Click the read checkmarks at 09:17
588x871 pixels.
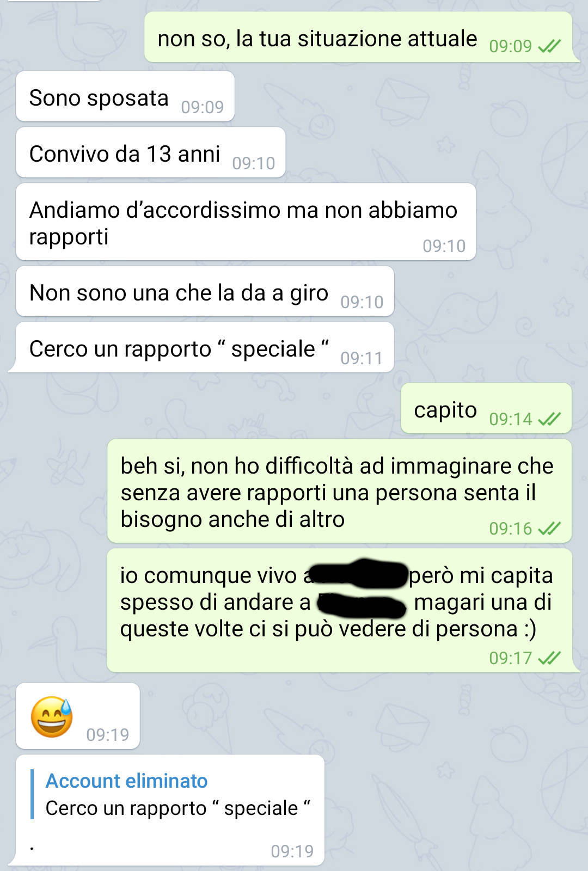[x=549, y=658]
